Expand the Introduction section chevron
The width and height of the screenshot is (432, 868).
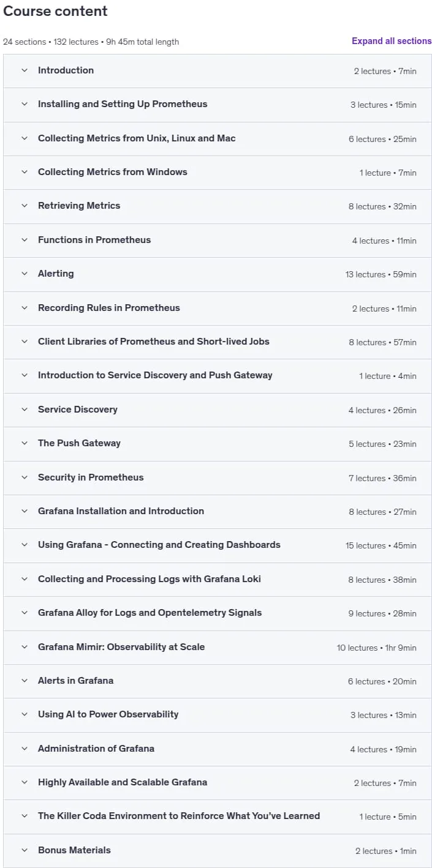click(25, 70)
